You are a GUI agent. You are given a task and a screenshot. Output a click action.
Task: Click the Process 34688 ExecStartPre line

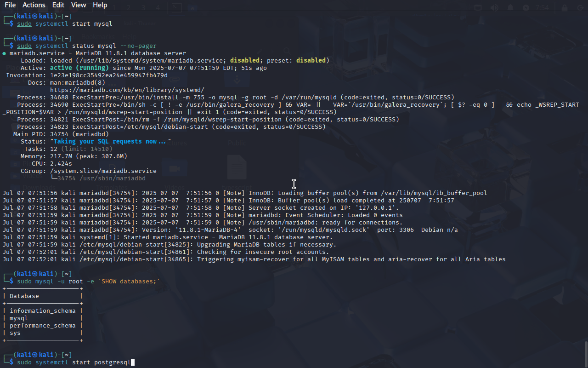235,98
